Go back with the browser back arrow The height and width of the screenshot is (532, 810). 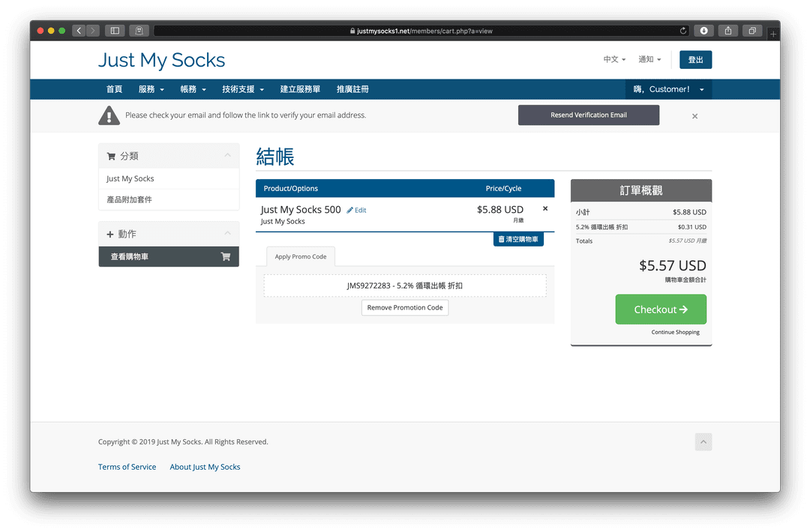[x=79, y=31]
